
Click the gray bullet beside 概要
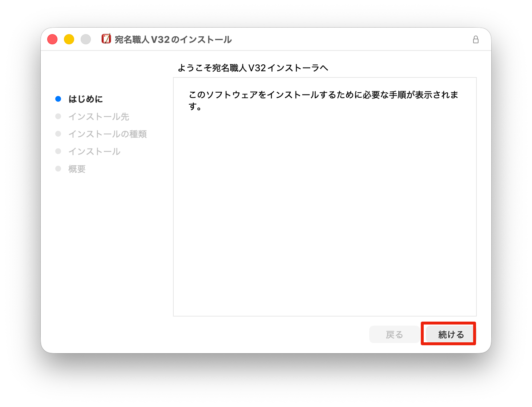point(58,169)
